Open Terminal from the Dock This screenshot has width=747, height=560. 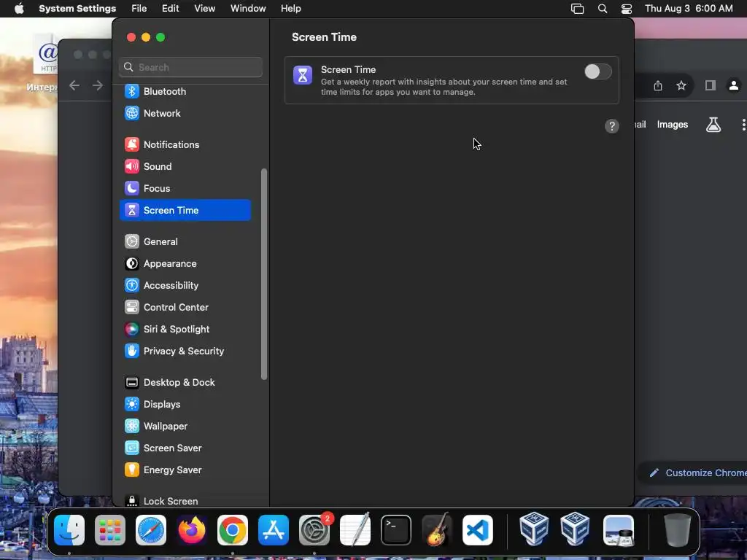click(x=396, y=530)
